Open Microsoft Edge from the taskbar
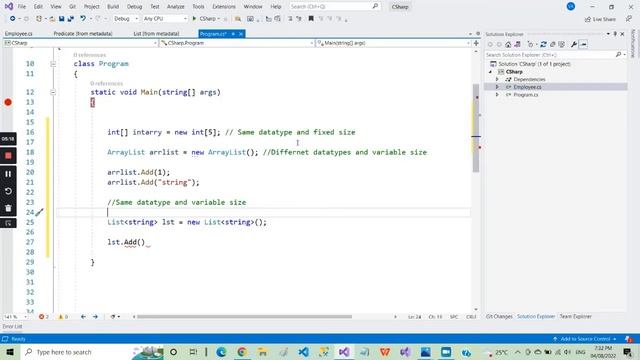Viewport: 640px width, 360px height. 221,352
